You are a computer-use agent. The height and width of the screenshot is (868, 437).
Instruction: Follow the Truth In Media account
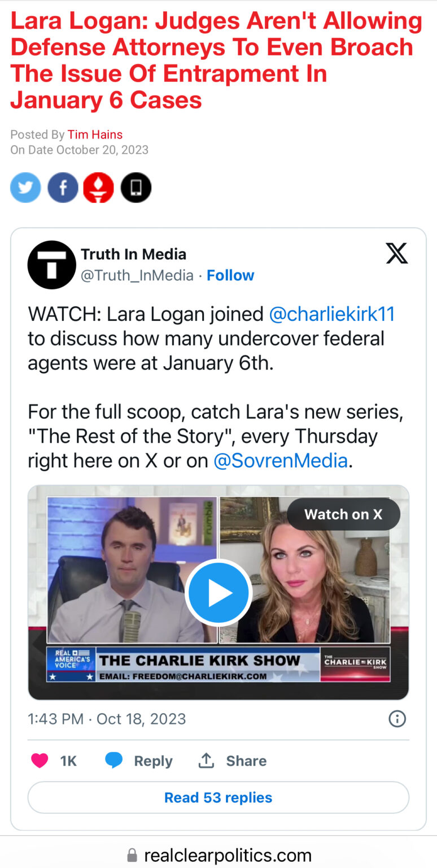230,275
